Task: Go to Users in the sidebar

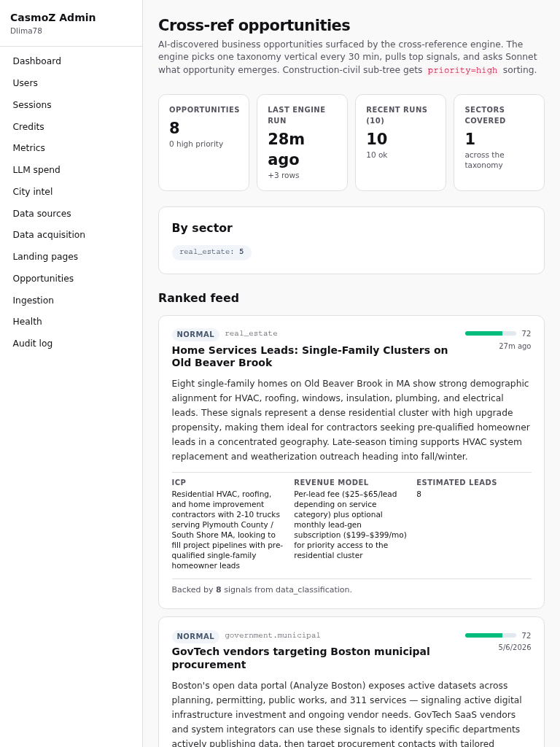Action: tap(25, 83)
